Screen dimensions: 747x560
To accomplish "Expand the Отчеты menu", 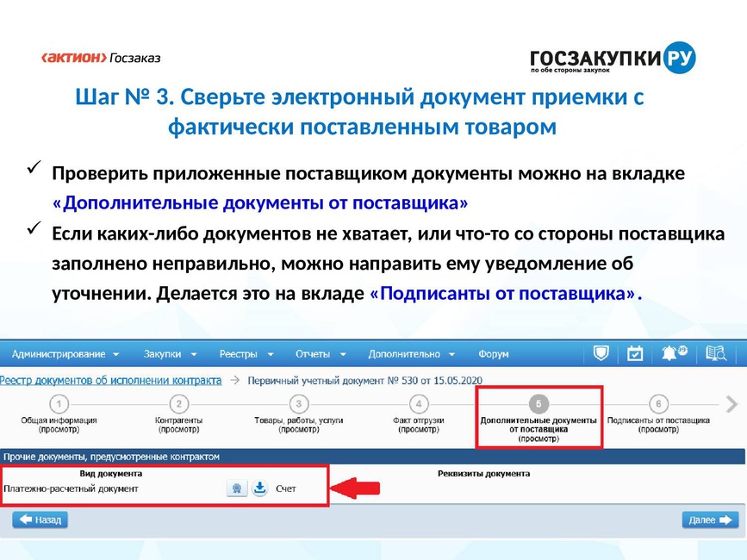I will 321,354.
